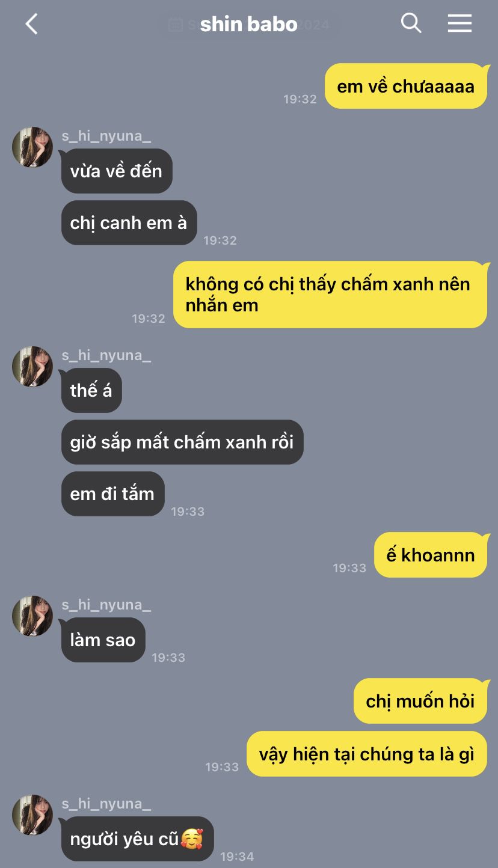Select the 'giờ sắp mất chấm xanh rồi' message

[182, 442]
